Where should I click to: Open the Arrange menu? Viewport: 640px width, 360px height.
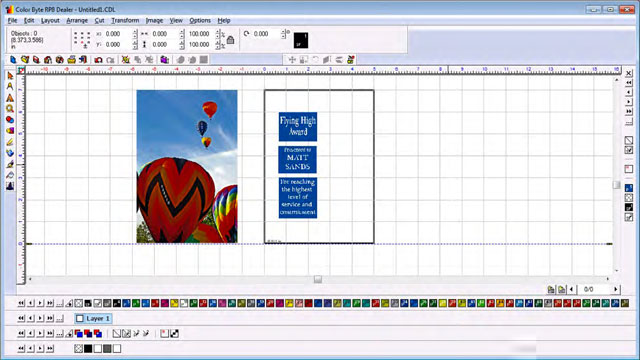pyautogui.click(x=77, y=20)
